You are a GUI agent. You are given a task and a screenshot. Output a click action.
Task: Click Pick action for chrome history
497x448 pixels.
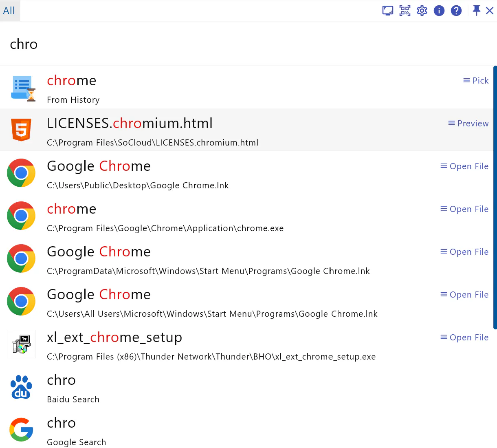pyautogui.click(x=476, y=81)
